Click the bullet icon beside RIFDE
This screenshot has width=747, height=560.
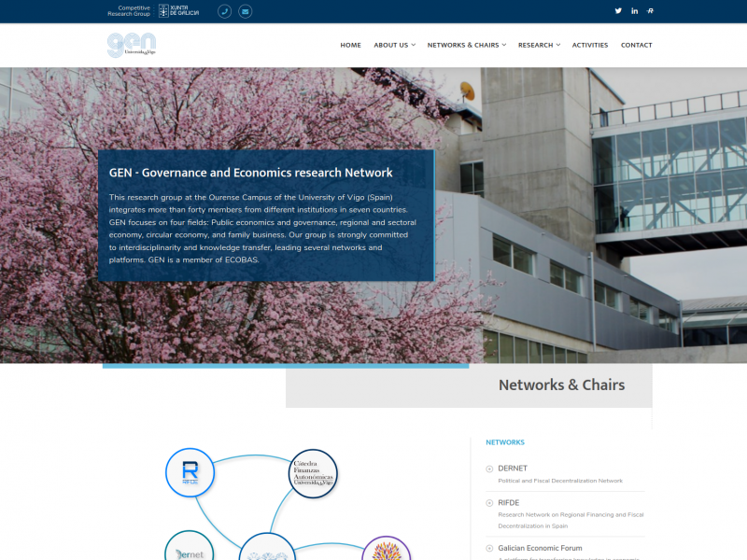click(489, 503)
